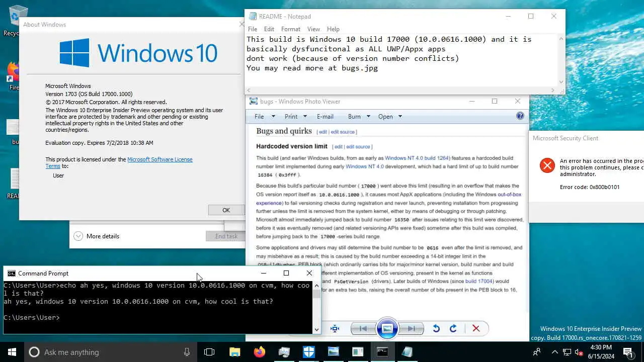Click the People icon in system tray
This screenshot has height=362, width=644.
coord(537,352)
